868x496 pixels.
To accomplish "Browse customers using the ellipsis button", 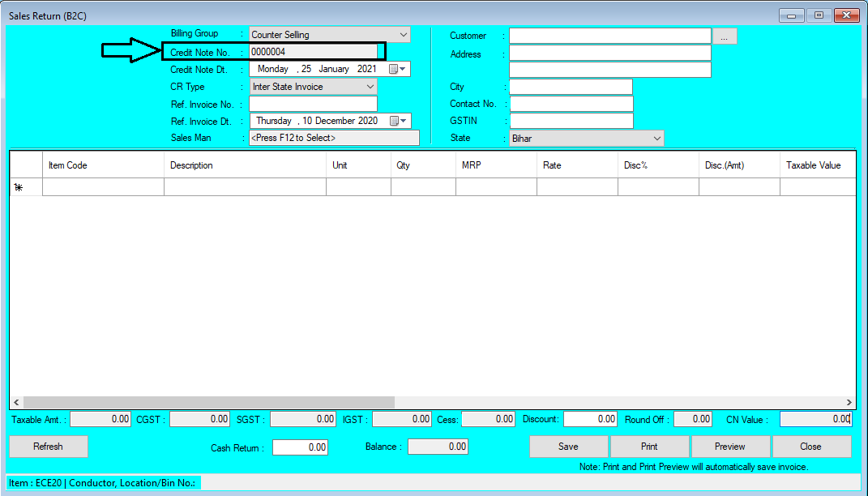I will pyautogui.click(x=724, y=35).
